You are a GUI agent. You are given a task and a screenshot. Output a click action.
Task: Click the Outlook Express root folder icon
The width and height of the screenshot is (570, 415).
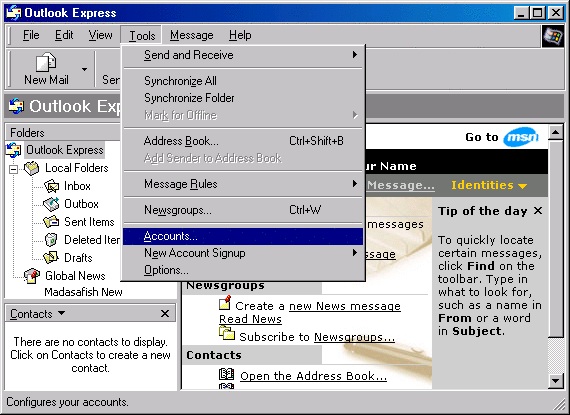pos(14,150)
